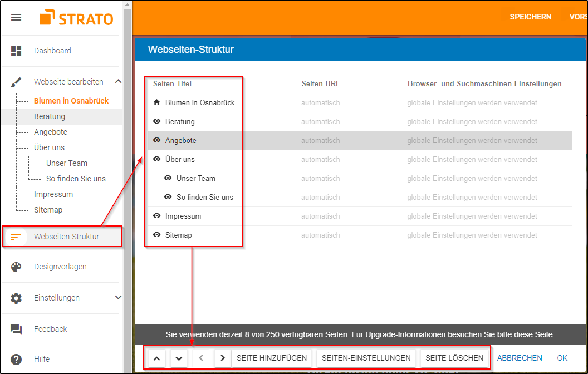
Task: Expand the Einstellungen section chevron
Action: tap(118, 298)
